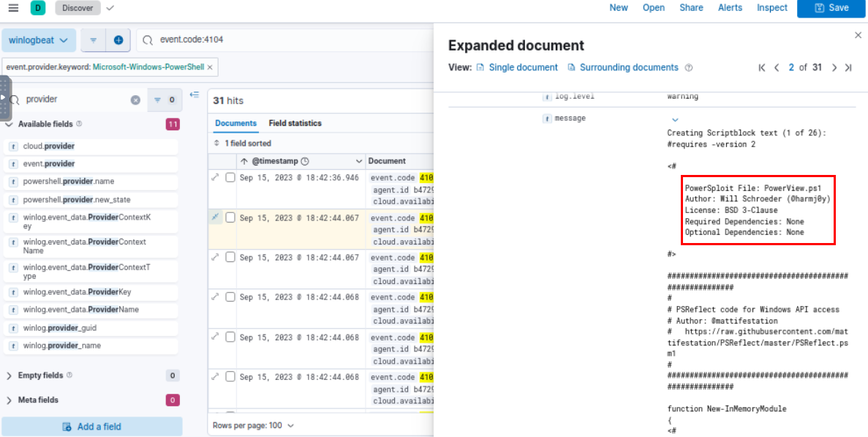
Task: Jump to the last document
Action: click(848, 67)
